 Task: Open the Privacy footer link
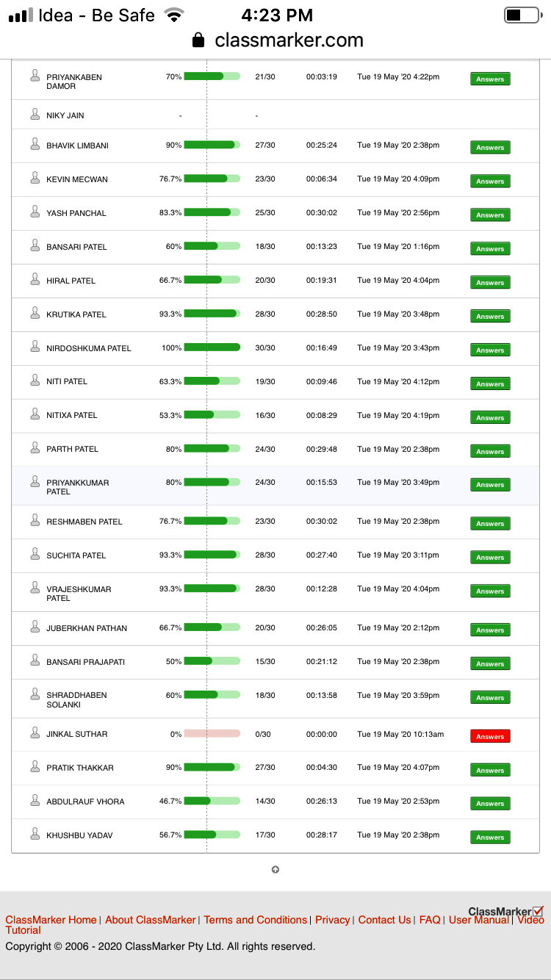[333, 920]
